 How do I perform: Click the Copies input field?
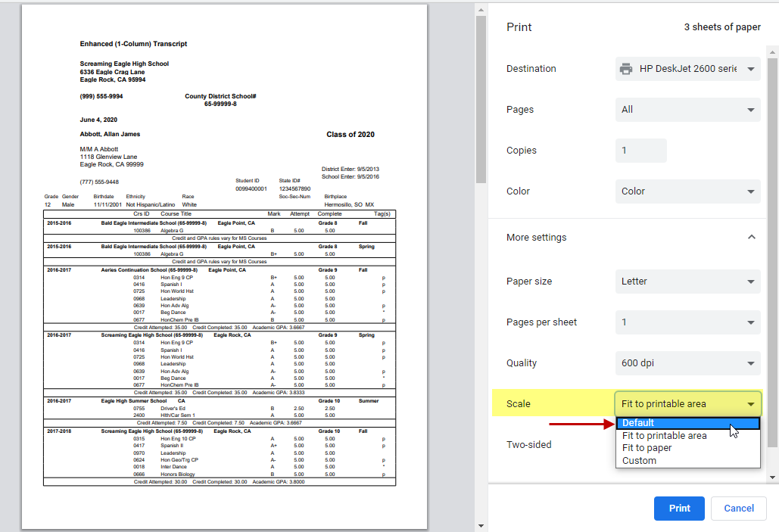point(640,150)
